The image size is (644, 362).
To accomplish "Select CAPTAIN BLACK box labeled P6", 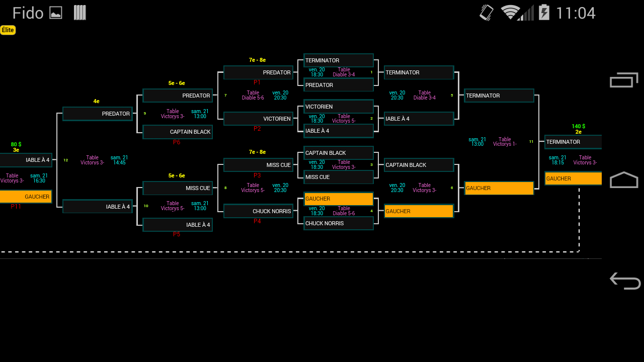I will click(178, 132).
